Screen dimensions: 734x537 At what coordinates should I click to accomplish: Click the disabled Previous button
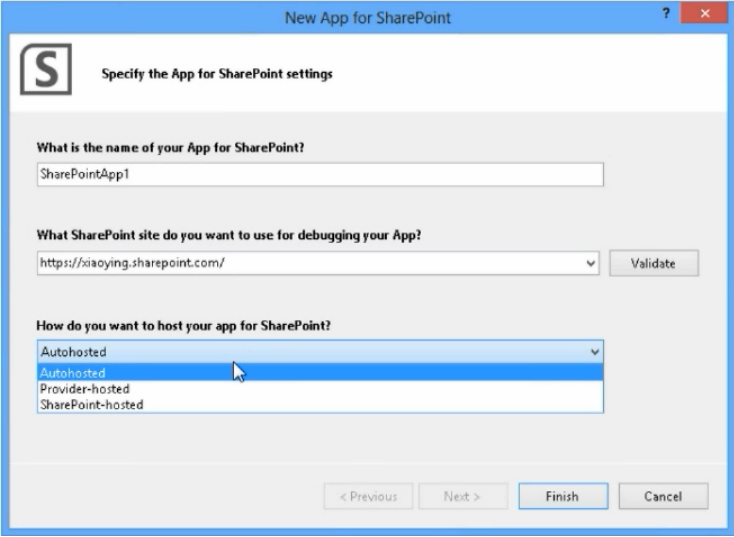(x=368, y=496)
